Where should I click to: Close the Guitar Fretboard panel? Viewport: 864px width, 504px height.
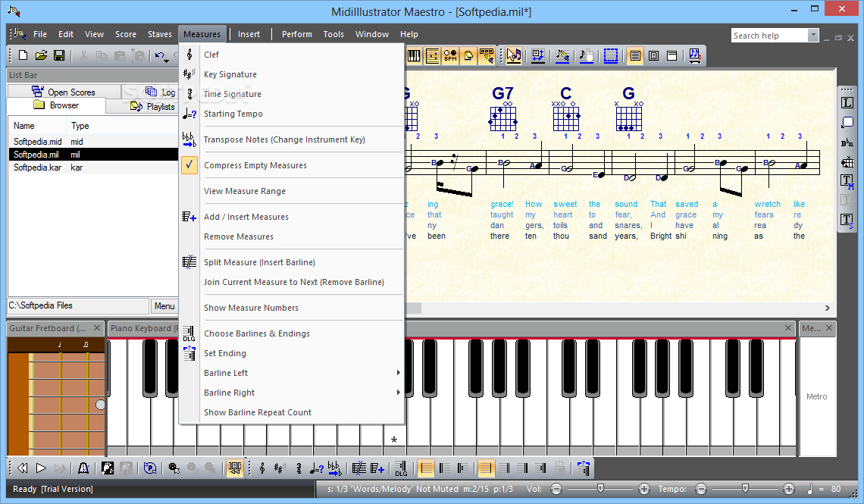click(97, 328)
